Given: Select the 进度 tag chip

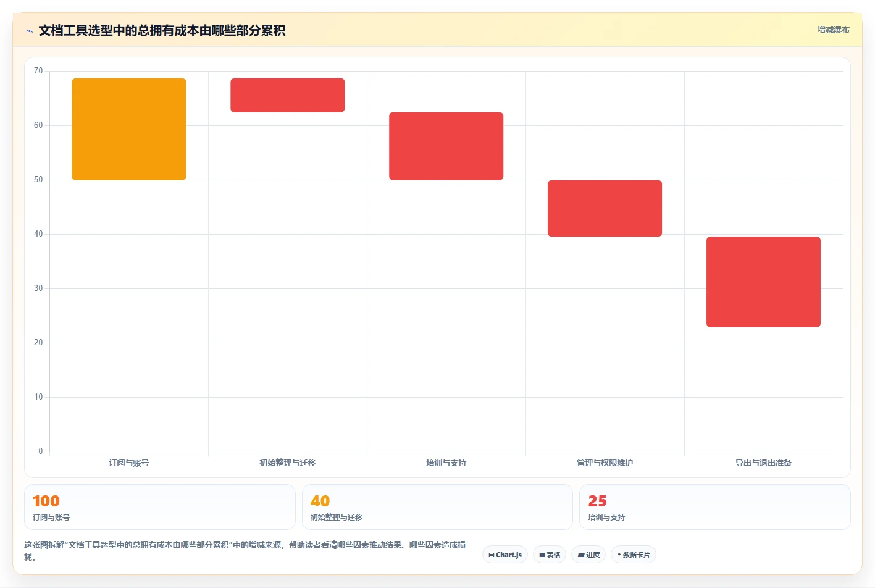Looking at the screenshot, I should tap(588, 555).
